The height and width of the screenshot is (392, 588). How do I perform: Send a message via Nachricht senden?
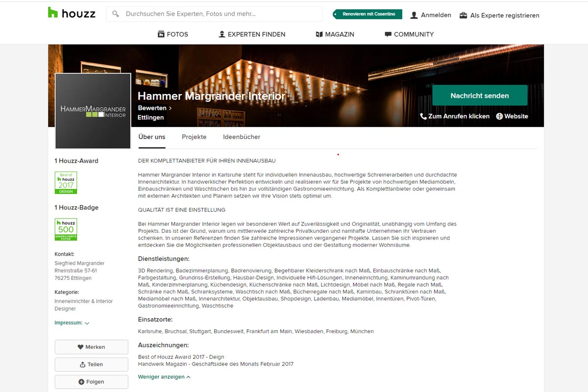480,96
